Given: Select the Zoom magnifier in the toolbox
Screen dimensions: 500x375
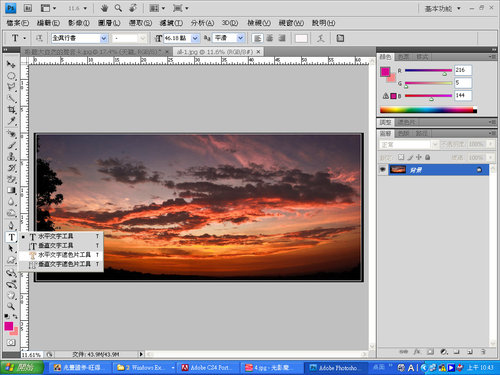Looking at the screenshot, I should pyautogui.click(x=11, y=306).
